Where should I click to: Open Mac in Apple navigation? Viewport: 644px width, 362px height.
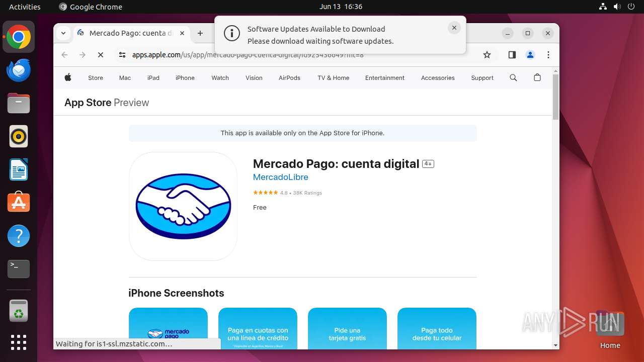[x=125, y=78]
